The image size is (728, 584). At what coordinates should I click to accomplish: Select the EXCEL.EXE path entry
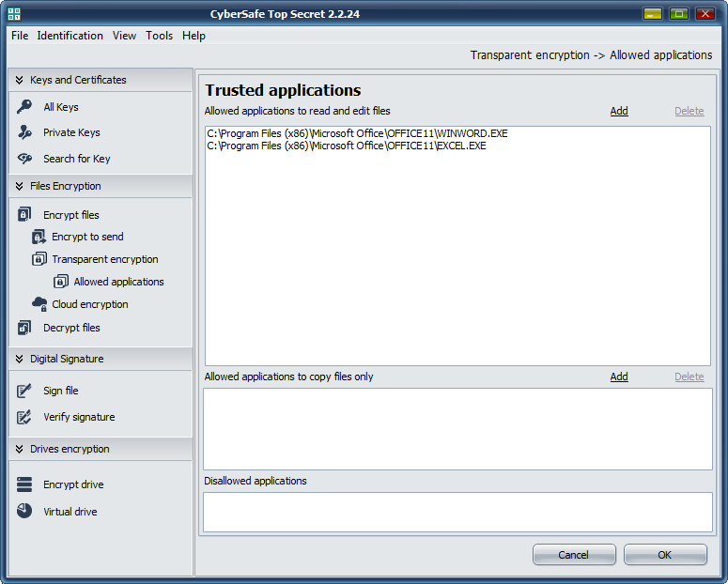coord(347,146)
